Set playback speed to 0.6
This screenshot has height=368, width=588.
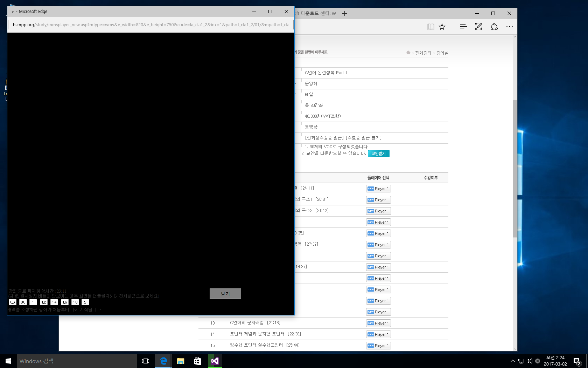[13, 302]
